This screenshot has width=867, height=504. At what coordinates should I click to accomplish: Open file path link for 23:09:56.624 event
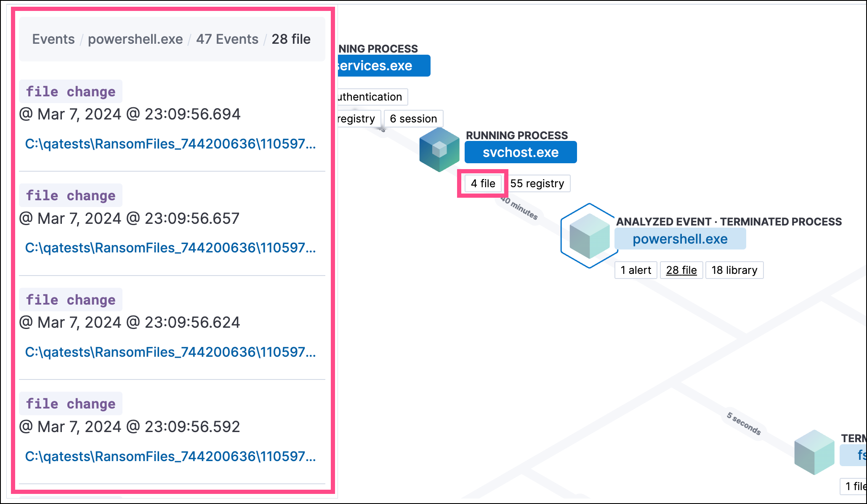pos(170,352)
